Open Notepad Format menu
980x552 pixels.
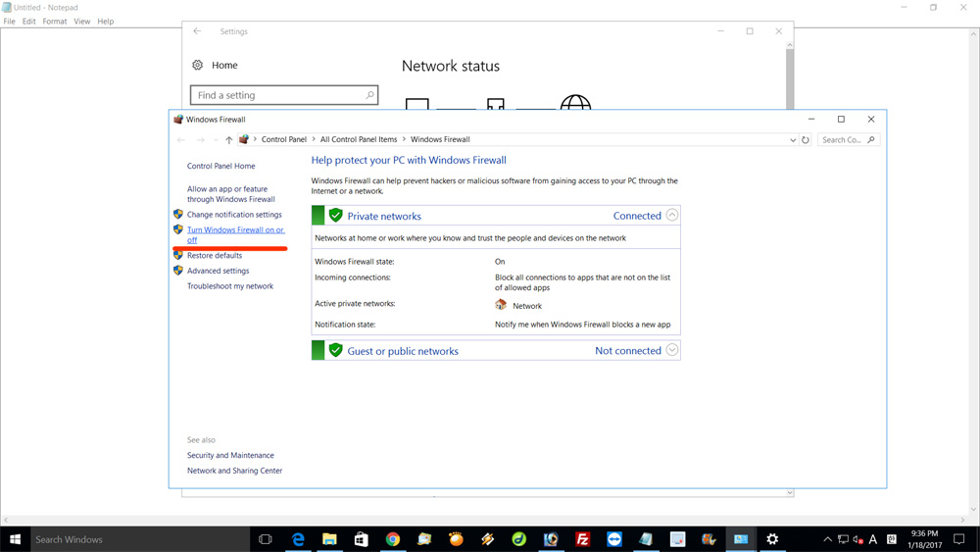coord(55,22)
